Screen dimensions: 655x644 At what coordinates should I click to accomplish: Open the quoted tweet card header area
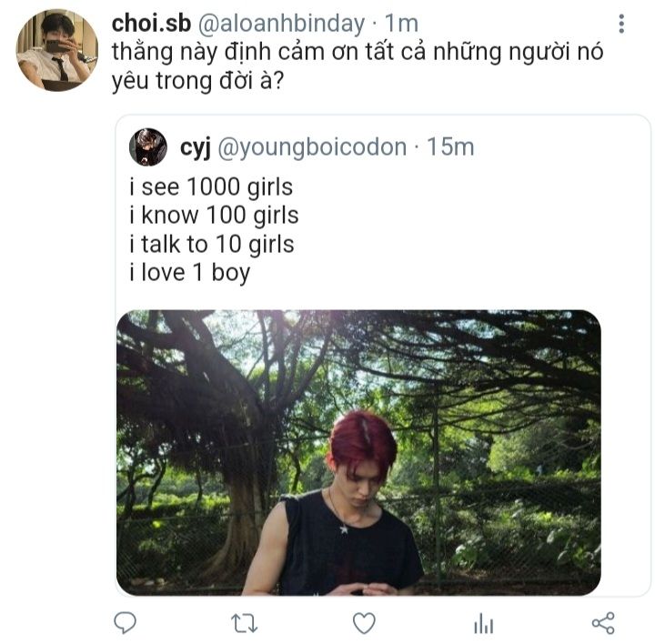coord(302,147)
